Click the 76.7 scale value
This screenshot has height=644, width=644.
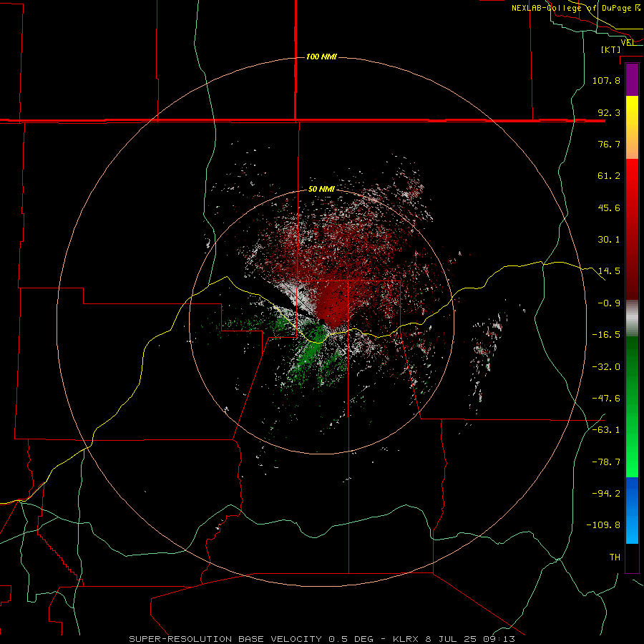[x=609, y=144]
